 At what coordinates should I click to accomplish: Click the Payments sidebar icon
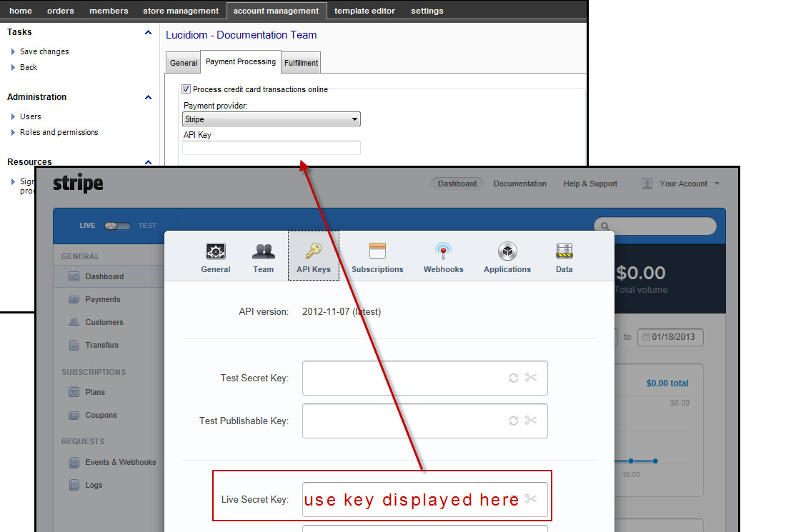(74, 299)
